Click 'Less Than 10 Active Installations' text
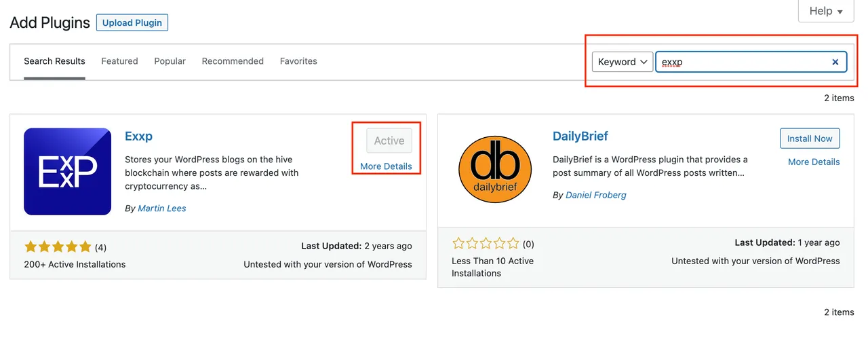 tap(492, 267)
